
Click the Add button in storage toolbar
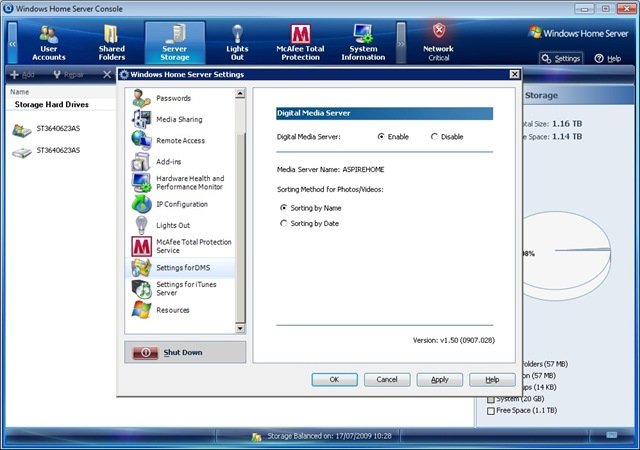coord(22,74)
